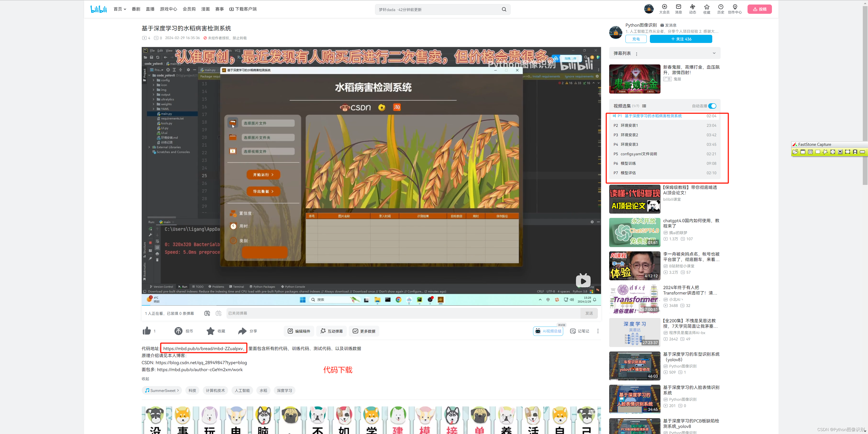Open the 消息 envelope icon
Viewport: 868px width, 434px height.
coord(678,7)
